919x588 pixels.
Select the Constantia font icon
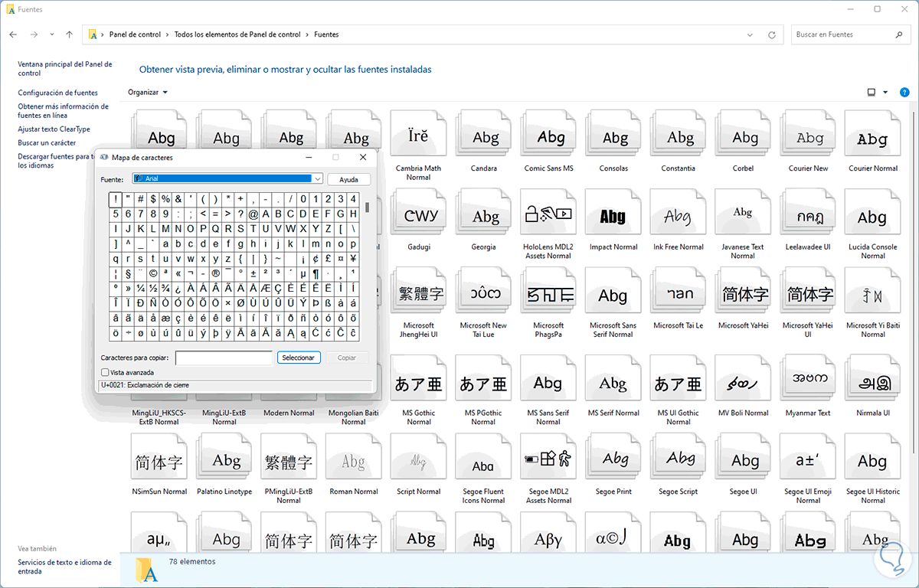[x=678, y=135]
